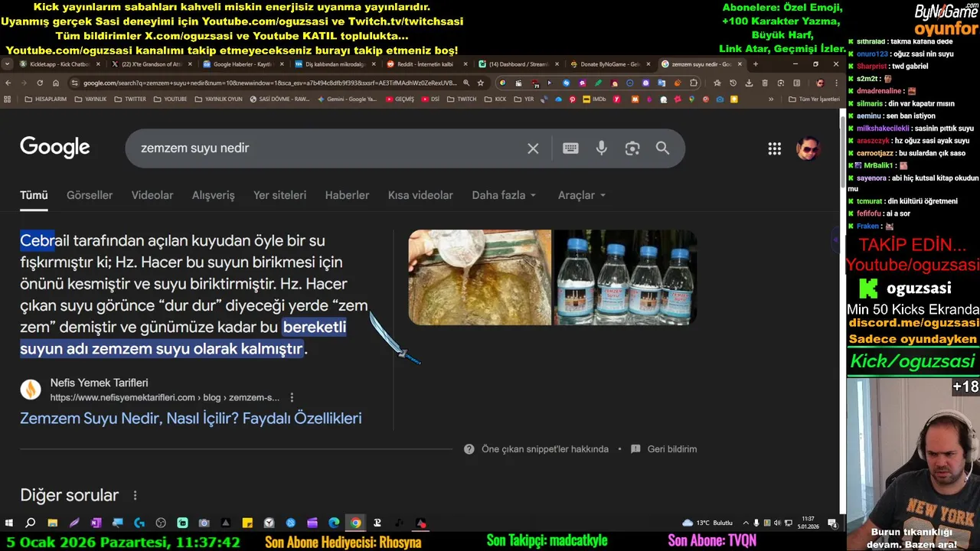The height and width of the screenshot is (551, 980).
Task: Switch to the Reddit browser tab
Action: click(x=426, y=64)
